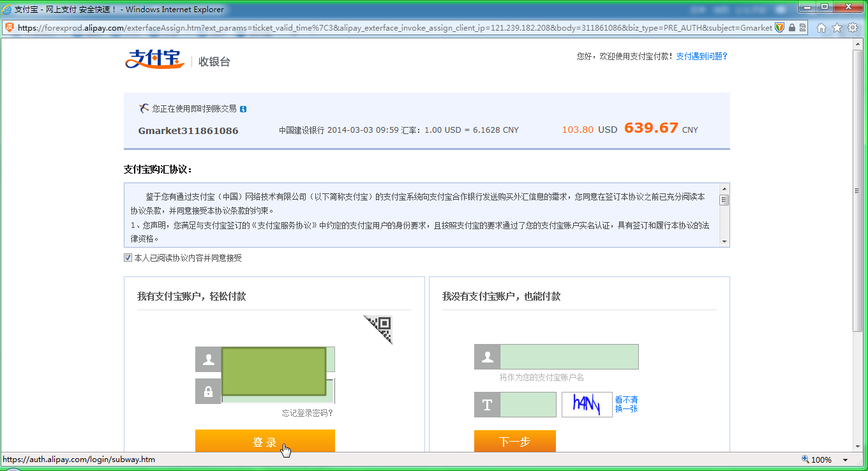
Task: Click the user icon in the login panel
Action: (x=208, y=359)
